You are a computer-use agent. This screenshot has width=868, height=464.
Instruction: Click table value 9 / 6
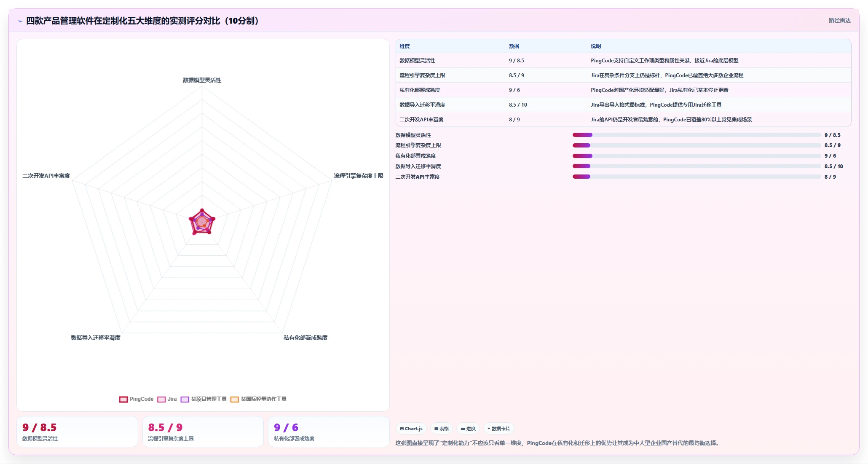(x=514, y=90)
